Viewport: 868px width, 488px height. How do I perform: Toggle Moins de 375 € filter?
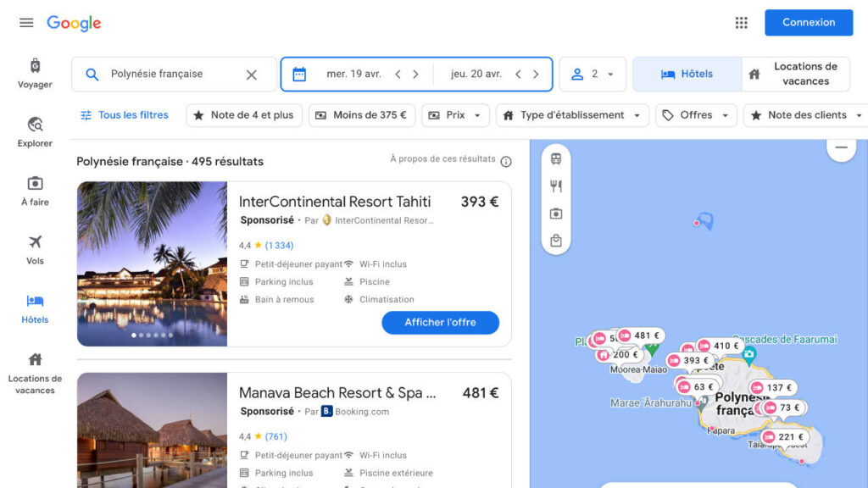point(362,115)
